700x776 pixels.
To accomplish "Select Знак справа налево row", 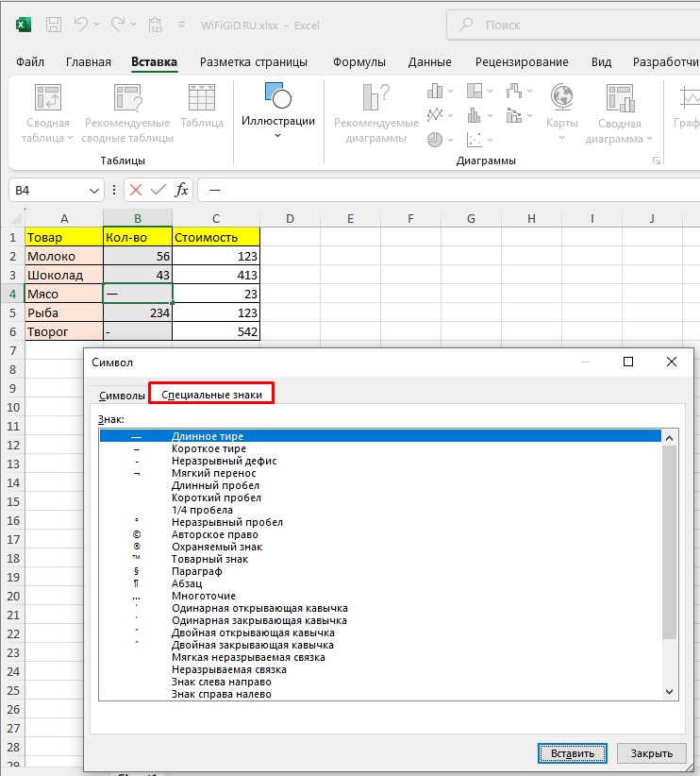I will [x=380, y=694].
